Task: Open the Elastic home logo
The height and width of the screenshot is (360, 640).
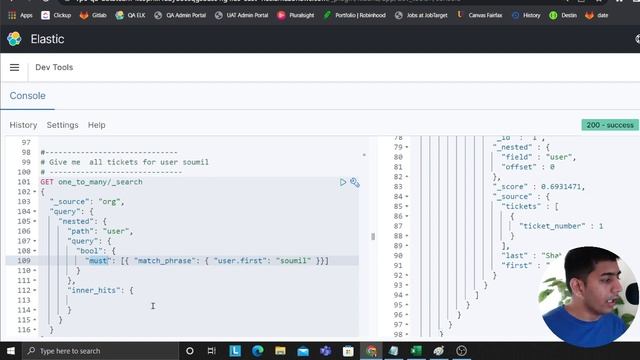Action: (x=14, y=39)
